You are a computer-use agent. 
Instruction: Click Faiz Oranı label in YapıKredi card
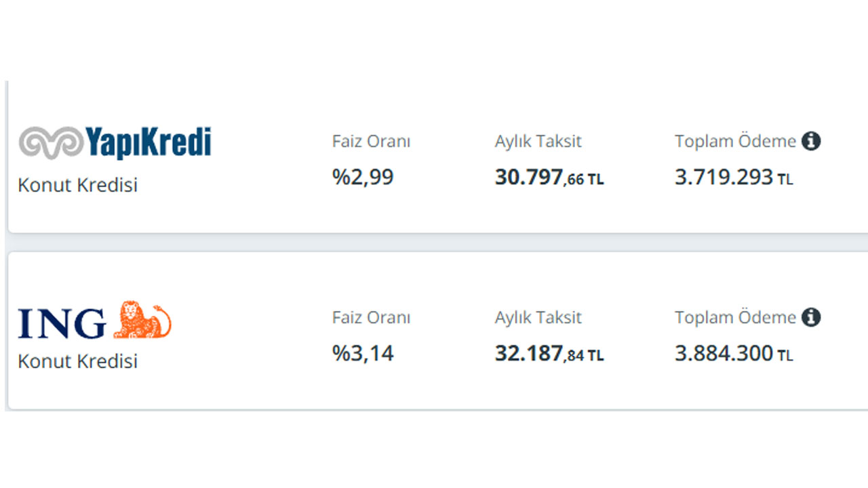(x=371, y=142)
